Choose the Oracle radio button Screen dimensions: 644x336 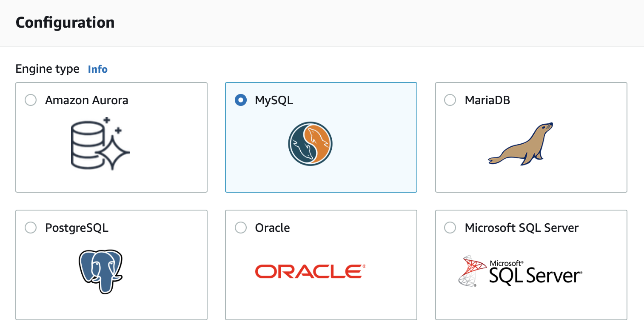pos(241,228)
